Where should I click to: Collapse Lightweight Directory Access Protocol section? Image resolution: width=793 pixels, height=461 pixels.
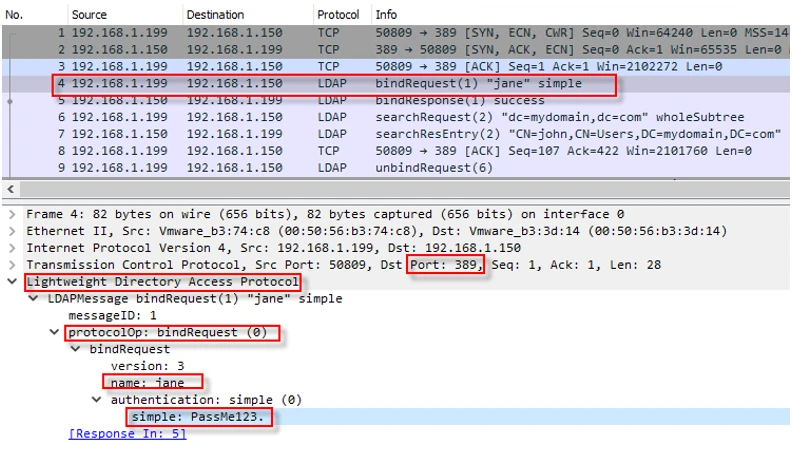12,282
